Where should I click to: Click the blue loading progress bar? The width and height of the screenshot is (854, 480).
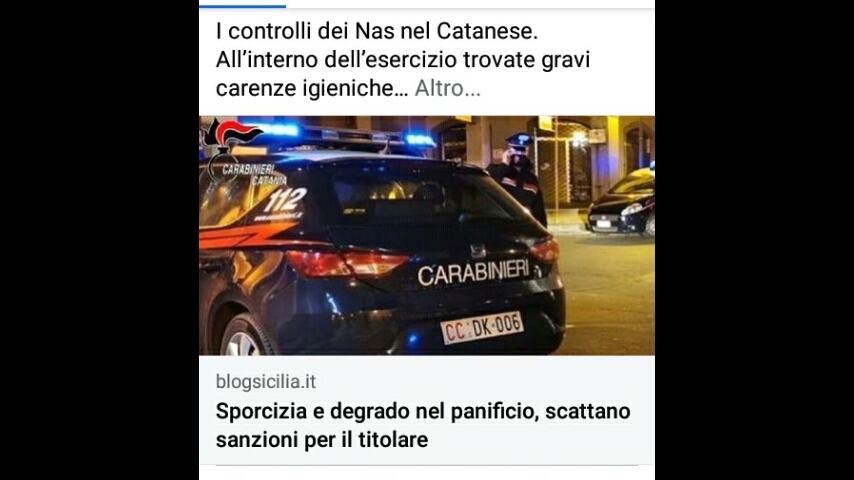pyautogui.click(x=243, y=6)
